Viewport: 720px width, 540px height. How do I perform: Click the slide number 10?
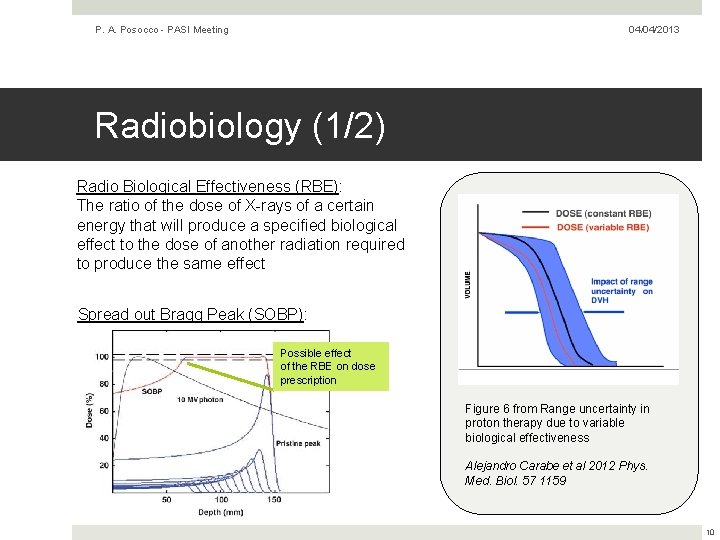coord(710,533)
